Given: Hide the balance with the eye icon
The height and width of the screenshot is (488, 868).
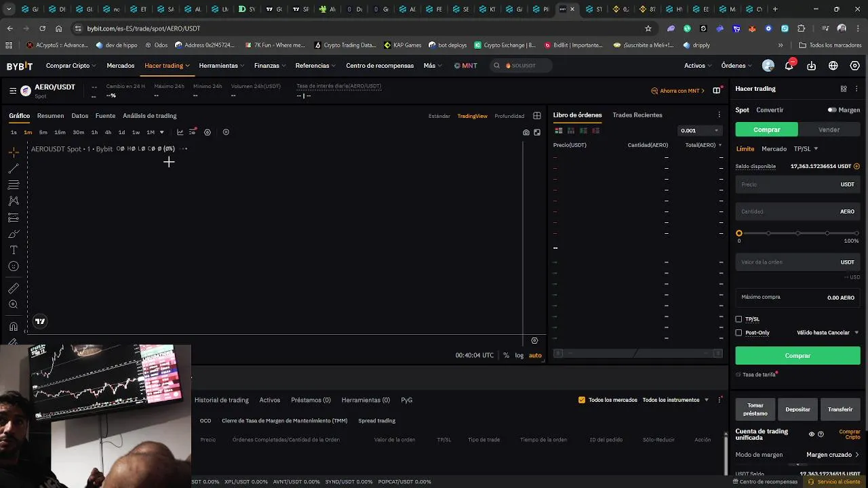Looking at the screenshot, I should point(812,434).
